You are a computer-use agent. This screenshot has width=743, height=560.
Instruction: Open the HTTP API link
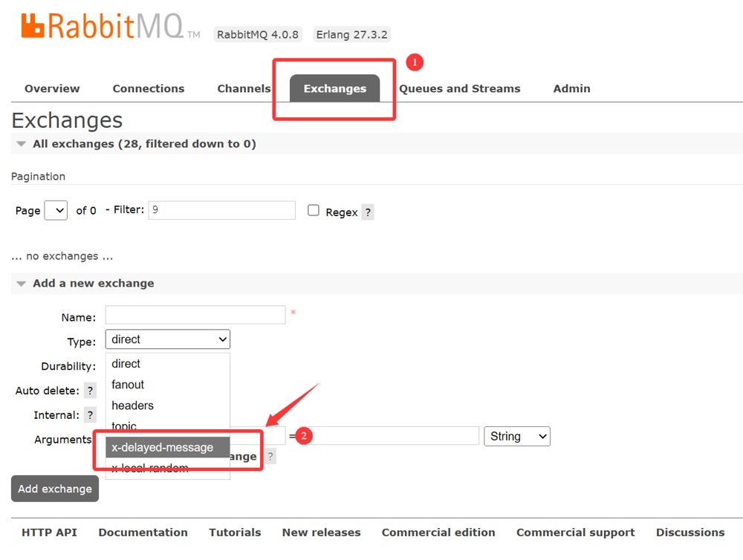point(49,533)
